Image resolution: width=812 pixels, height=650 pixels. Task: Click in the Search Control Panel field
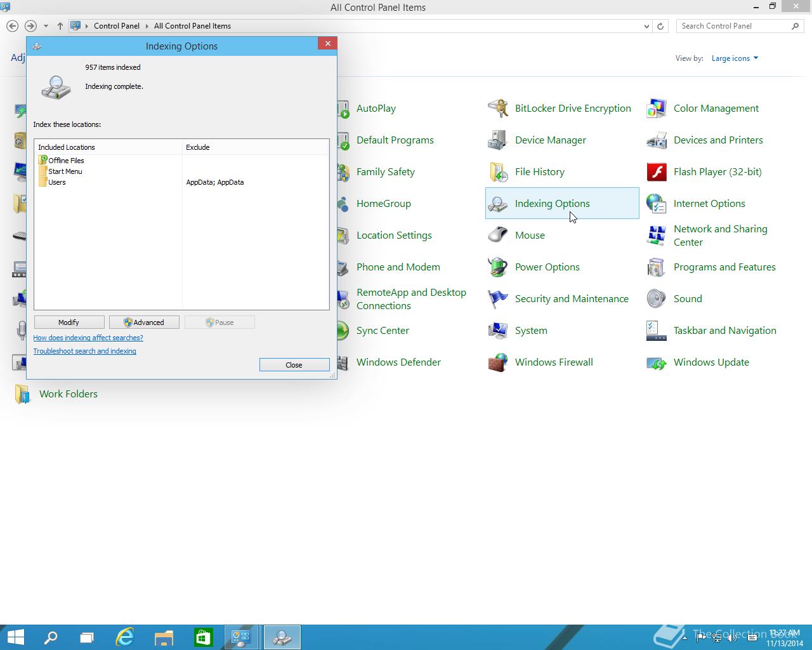tap(735, 26)
